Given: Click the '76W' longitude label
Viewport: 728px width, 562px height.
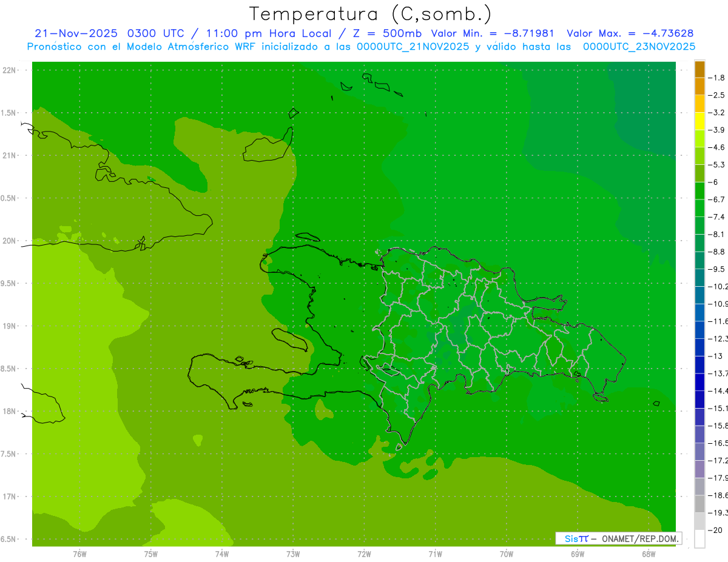Looking at the screenshot, I should click(x=79, y=554).
